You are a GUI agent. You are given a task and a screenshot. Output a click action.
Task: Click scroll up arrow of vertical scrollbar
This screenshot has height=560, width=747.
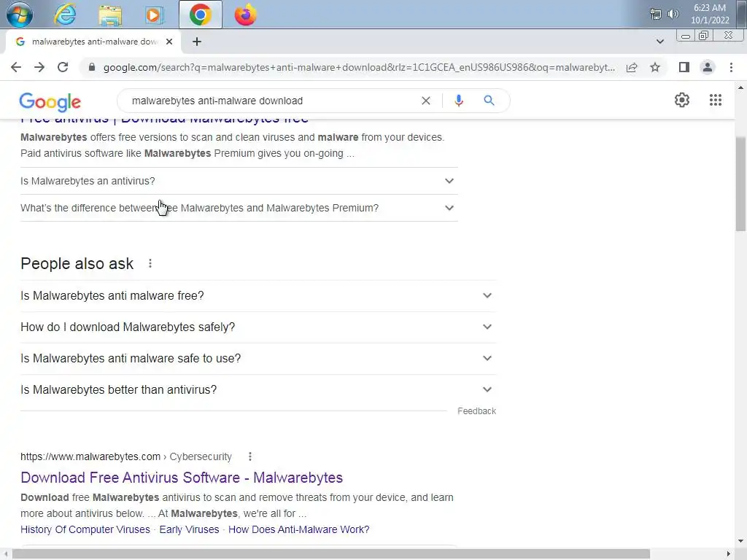click(x=741, y=88)
